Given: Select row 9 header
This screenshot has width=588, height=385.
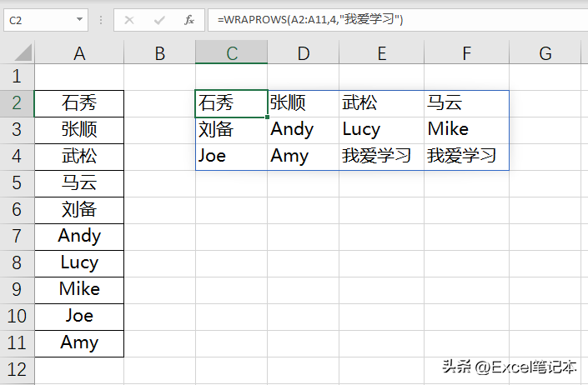Looking at the screenshot, I should (17, 290).
